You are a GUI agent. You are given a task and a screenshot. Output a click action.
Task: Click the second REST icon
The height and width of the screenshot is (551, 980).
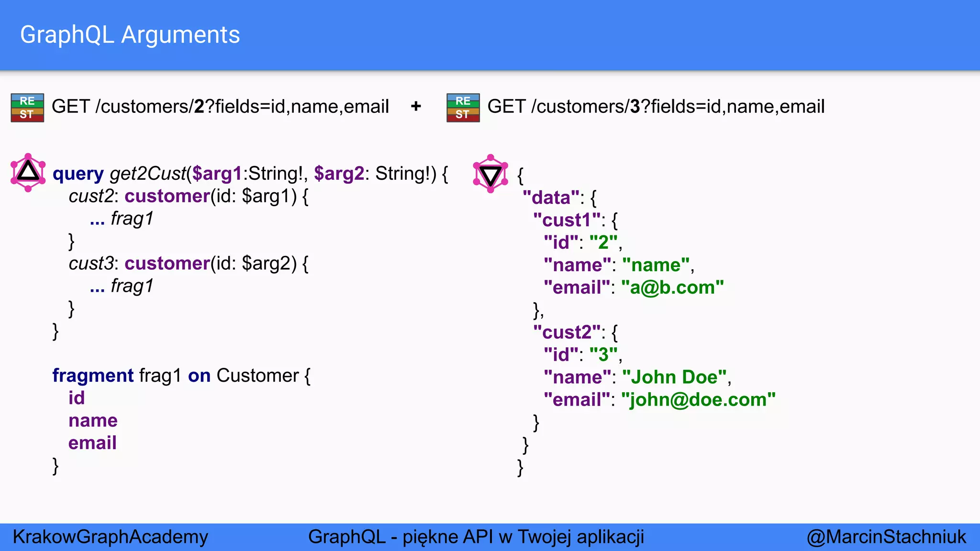tap(463, 108)
